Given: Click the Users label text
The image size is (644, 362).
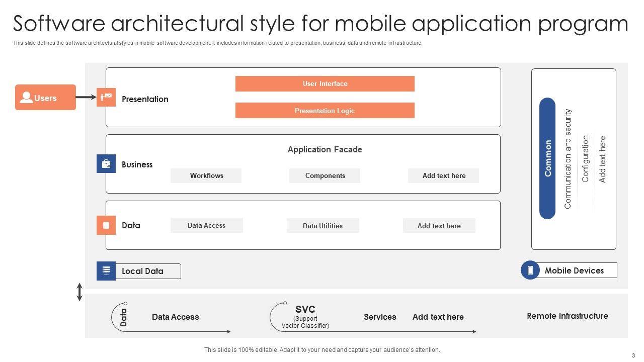Looking at the screenshot, I should [45, 98].
